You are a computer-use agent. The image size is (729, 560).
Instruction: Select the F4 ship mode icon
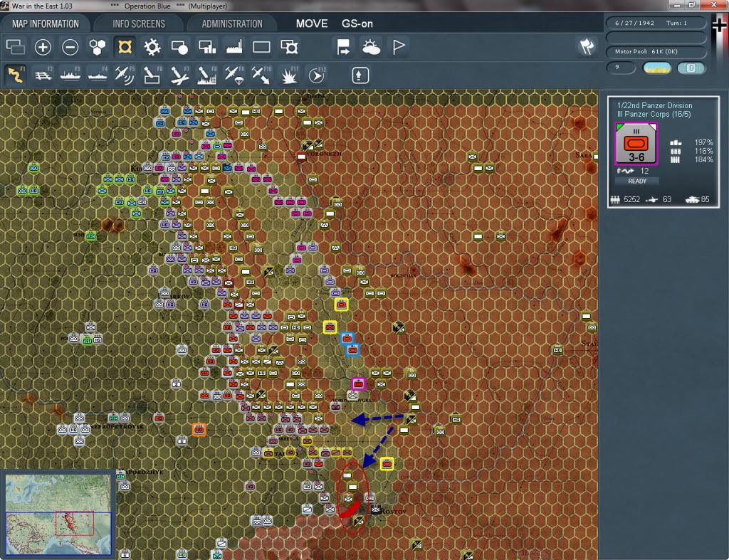(x=98, y=75)
